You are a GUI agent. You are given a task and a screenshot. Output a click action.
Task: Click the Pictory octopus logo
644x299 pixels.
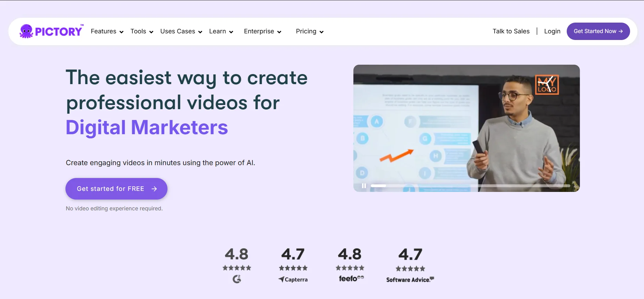tap(51, 31)
